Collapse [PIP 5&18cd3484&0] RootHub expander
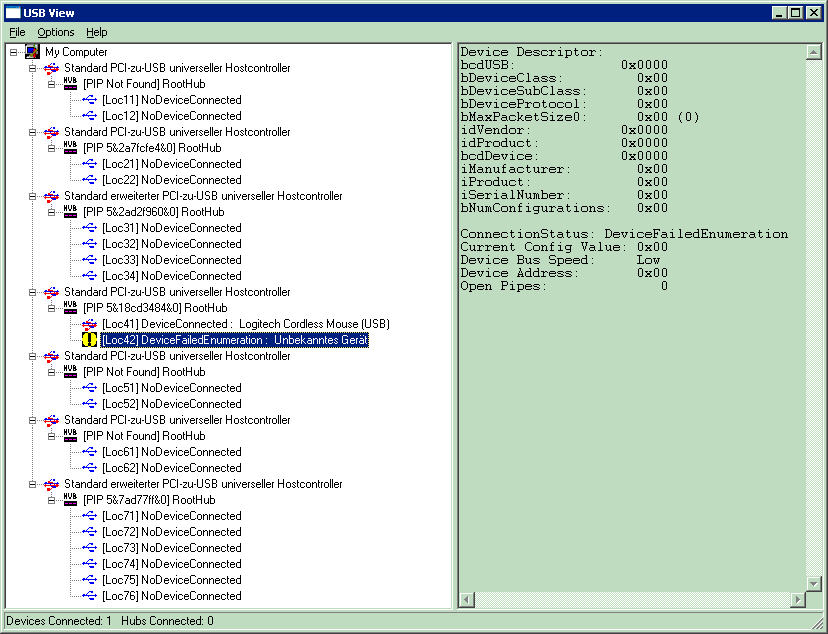Viewport: 828px width, 634px height. pyautogui.click(x=52, y=308)
